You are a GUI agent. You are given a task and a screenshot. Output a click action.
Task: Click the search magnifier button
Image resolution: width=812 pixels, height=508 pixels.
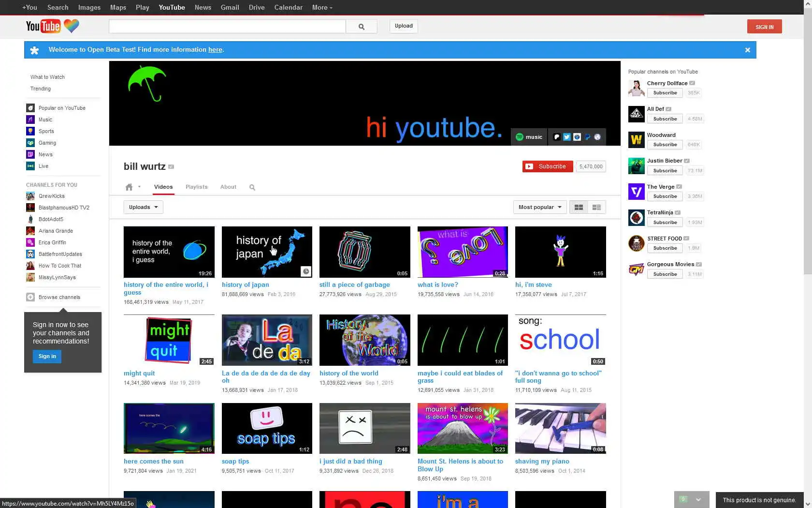click(x=362, y=27)
